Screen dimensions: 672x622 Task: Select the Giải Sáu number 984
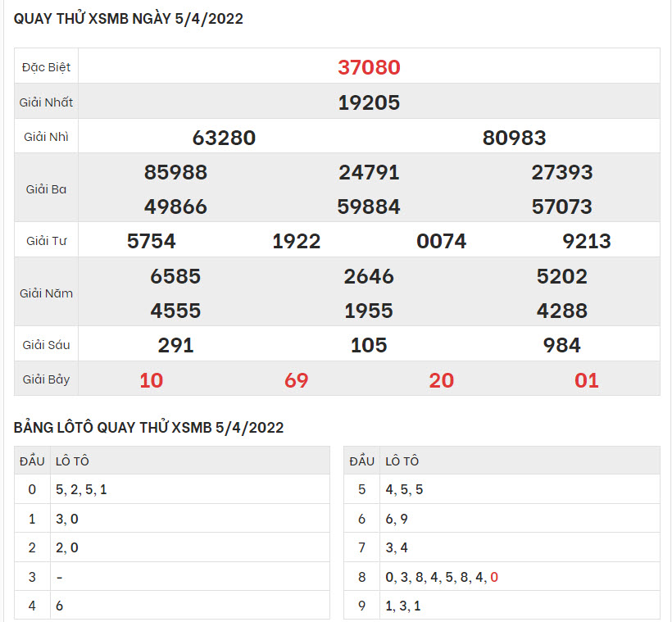click(562, 345)
